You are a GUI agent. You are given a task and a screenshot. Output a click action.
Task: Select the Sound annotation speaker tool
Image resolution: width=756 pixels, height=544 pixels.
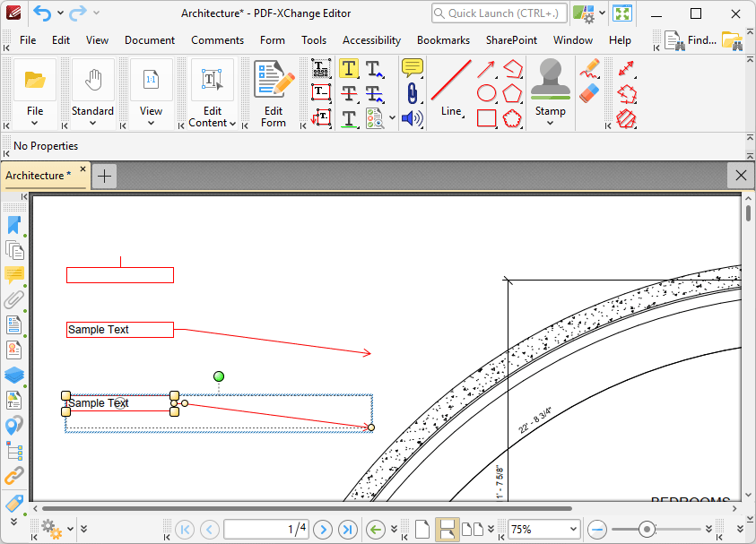[x=412, y=118]
